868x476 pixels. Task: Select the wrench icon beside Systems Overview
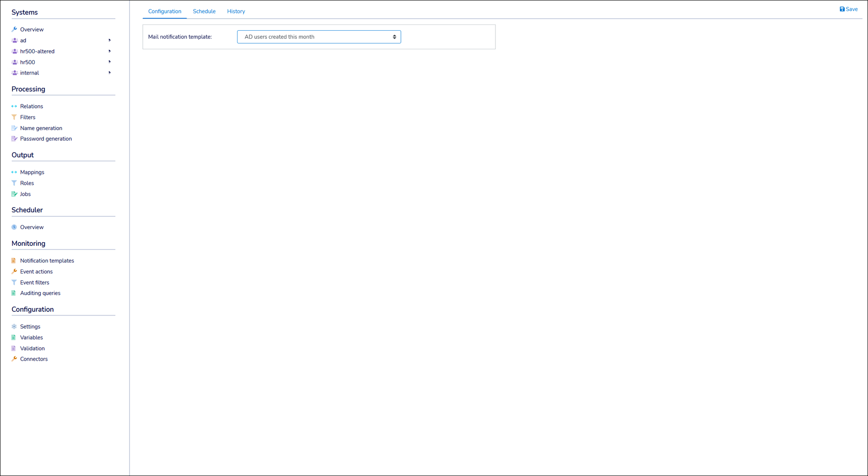[14, 29]
